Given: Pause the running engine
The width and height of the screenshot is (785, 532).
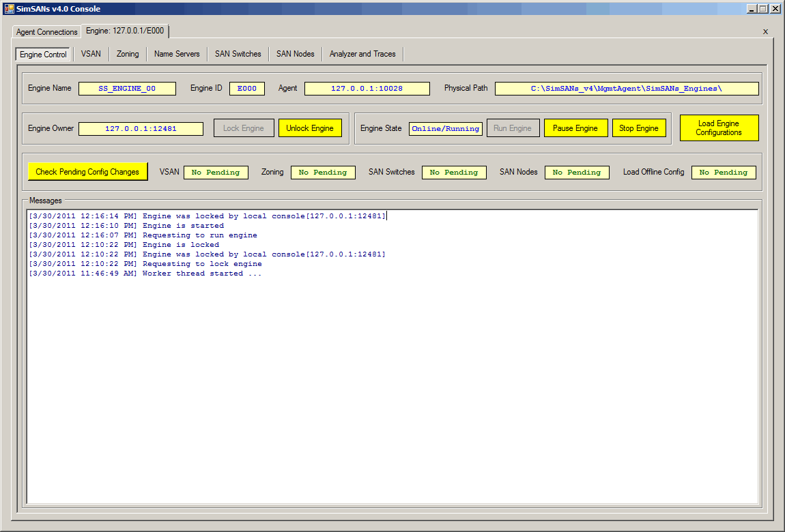Looking at the screenshot, I should point(575,128).
